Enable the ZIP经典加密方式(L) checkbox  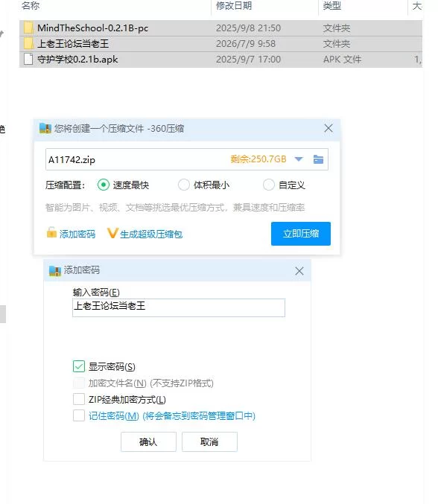79,399
